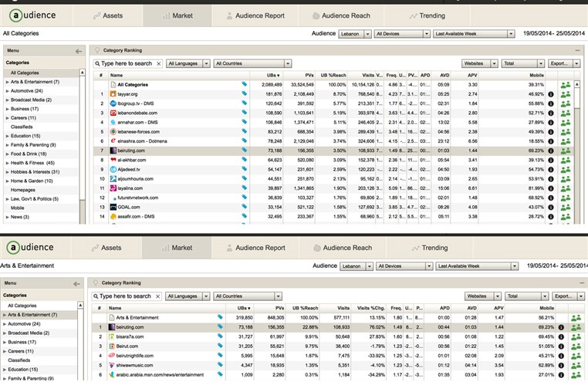Click the audience logo in the All Categories view
This screenshot has height=392, width=588.
[x=33, y=15]
